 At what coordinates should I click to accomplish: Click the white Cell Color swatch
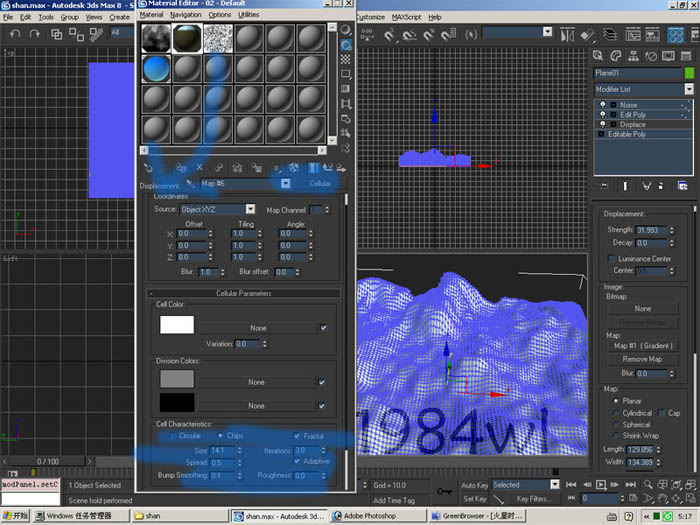coord(177,325)
